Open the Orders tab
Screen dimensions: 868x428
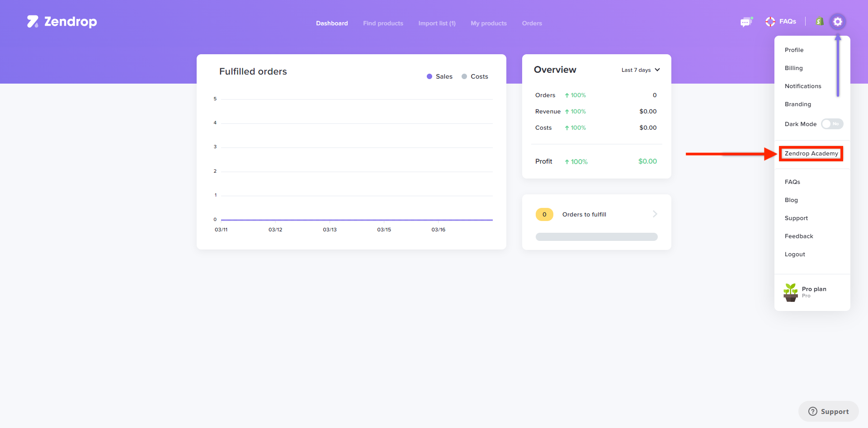click(532, 23)
